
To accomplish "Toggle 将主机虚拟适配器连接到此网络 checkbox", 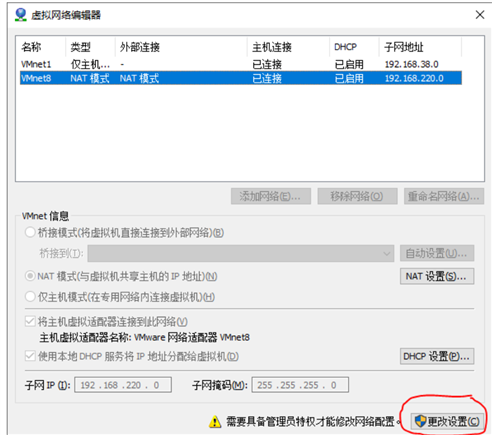I will coord(30,322).
